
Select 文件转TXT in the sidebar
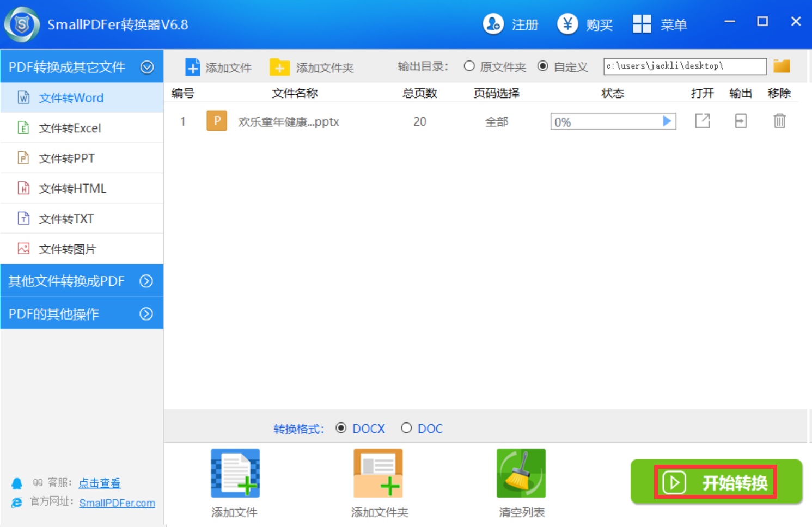[x=82, y=218]
